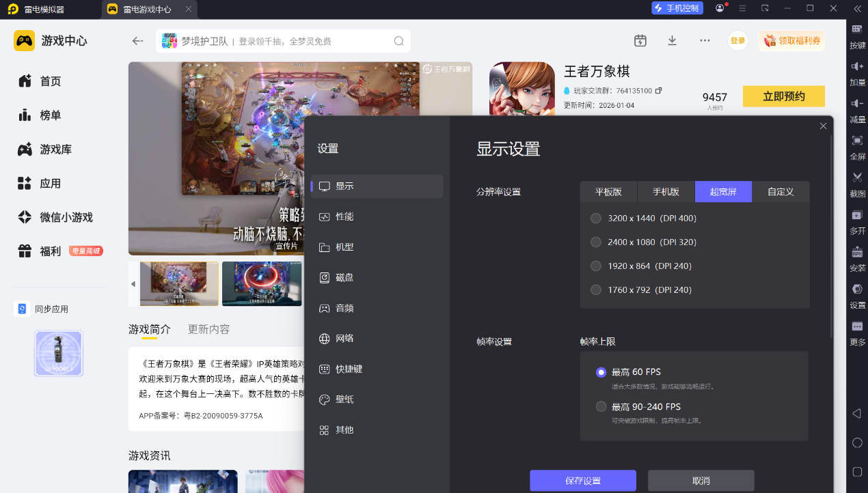Click the screenshot scissors icon in right sidebar
The image size is (868, 493).
coord(857,178)
